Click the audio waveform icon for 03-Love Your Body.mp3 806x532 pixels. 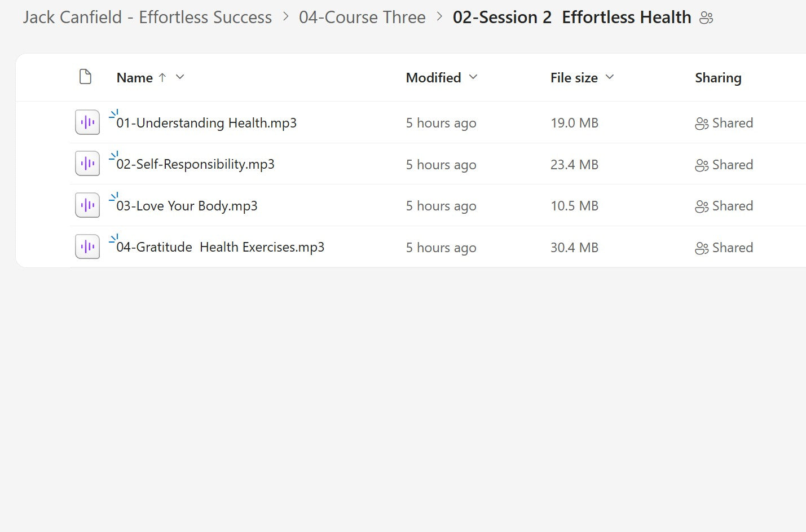pos(87,205)
